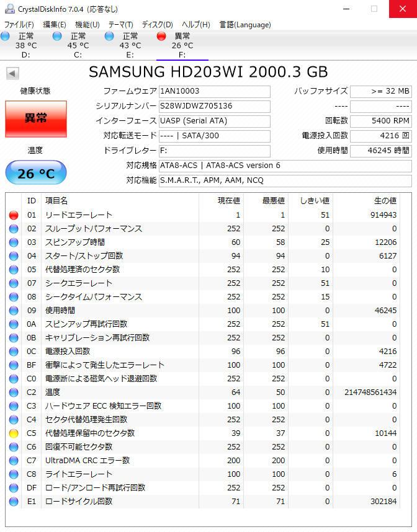Image resolution: width=417 pixels, height=532 pixels.
Task: Click the model title SAMSUNG HD203WI 2000.3 GB
Action: click(208, 72)
